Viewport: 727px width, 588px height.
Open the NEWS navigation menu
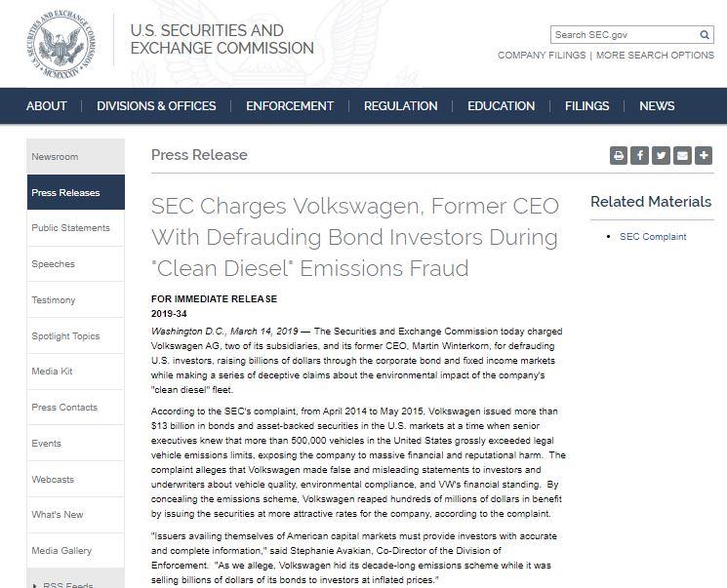pyautogui.click(x=657, y=106)
